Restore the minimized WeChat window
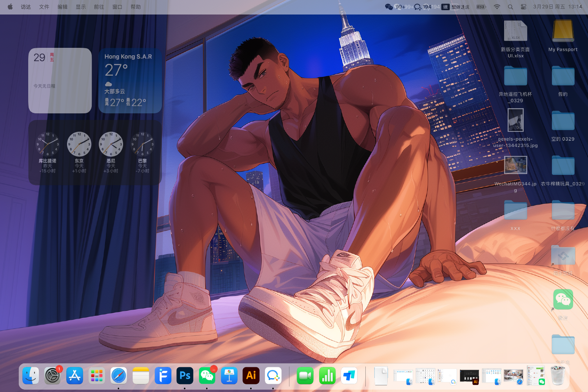The height and width of the screenshot is (392, 588). click(x=536, y=376)
